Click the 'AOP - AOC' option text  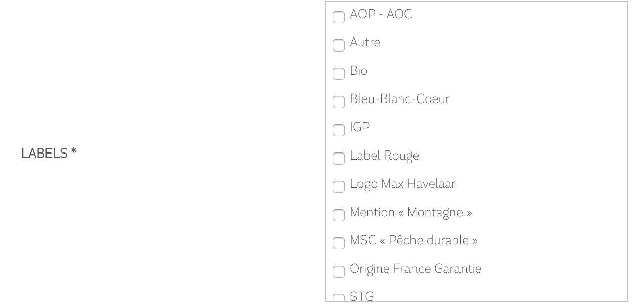click(381, 14)
